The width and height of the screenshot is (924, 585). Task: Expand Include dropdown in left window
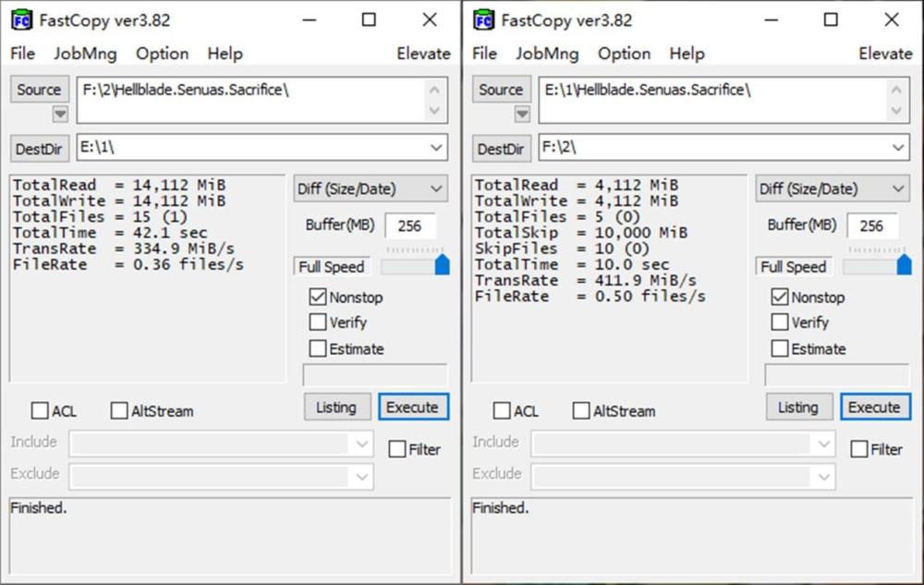[362, 444]
